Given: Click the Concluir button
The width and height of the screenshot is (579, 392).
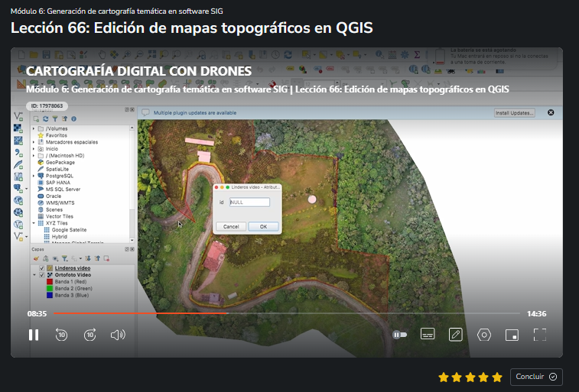Looking at the screenshot, I should (x=536, y=377).
